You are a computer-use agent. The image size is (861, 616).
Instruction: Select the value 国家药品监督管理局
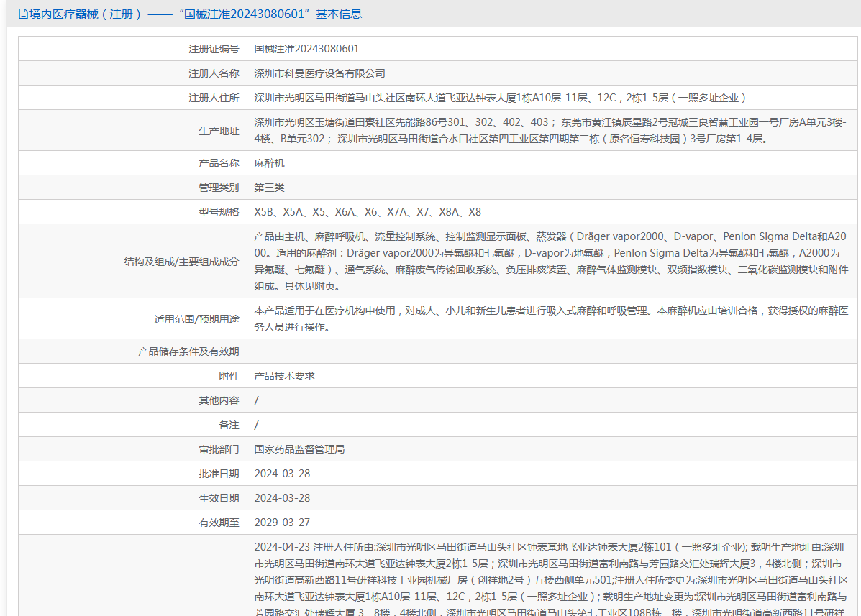pos(299,449)
